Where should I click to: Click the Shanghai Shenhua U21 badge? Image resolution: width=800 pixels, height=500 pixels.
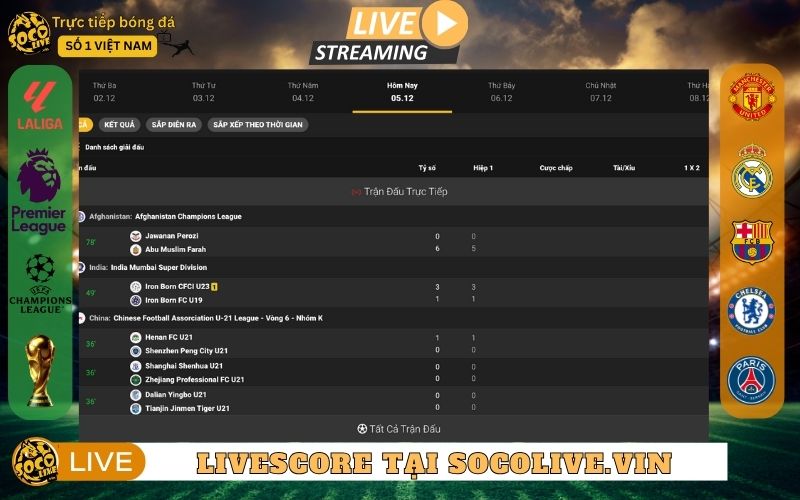point(136,366)
